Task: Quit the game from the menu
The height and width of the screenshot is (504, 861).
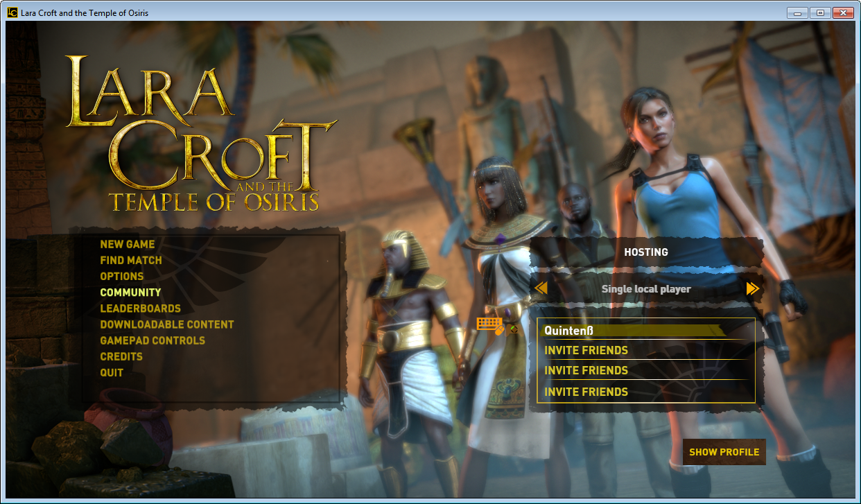Action: point(112,372)
